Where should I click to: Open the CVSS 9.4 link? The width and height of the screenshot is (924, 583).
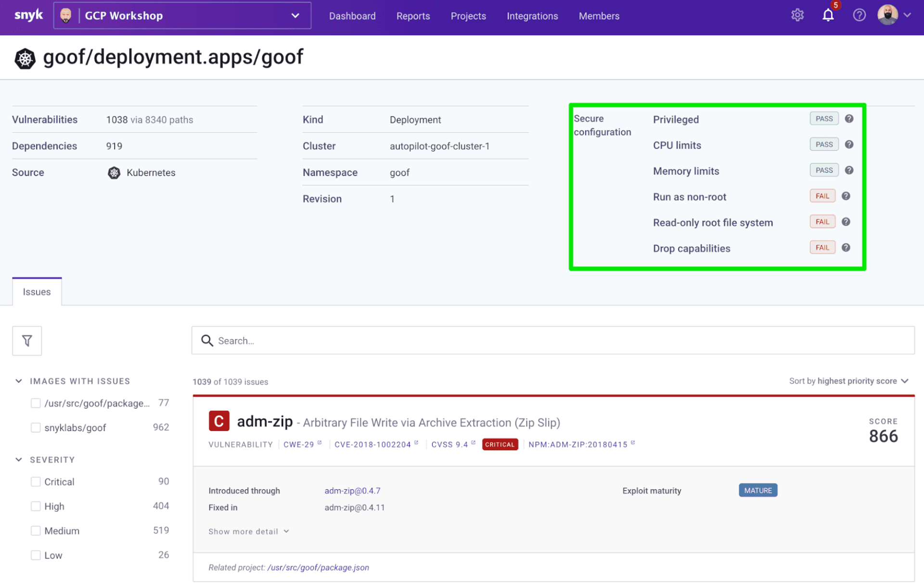pyautogui.click(x=449, y=444)
